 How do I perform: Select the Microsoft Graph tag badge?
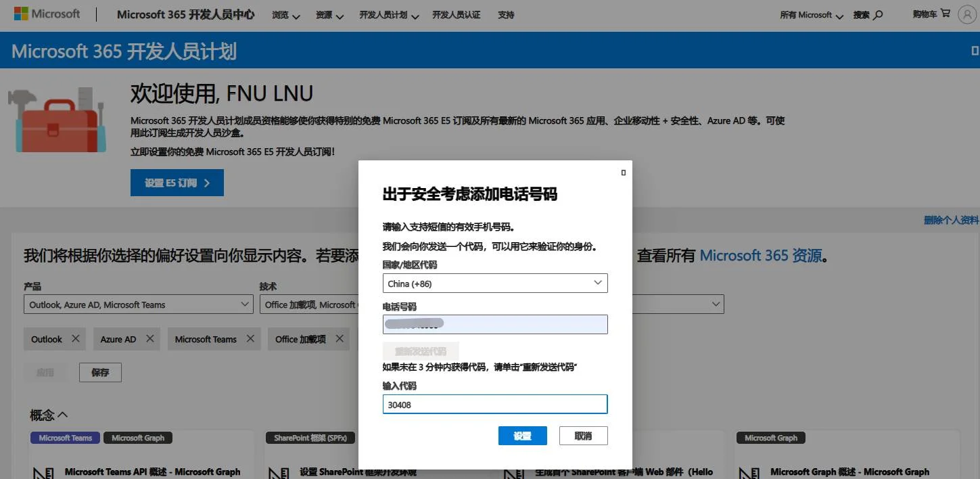137,438
